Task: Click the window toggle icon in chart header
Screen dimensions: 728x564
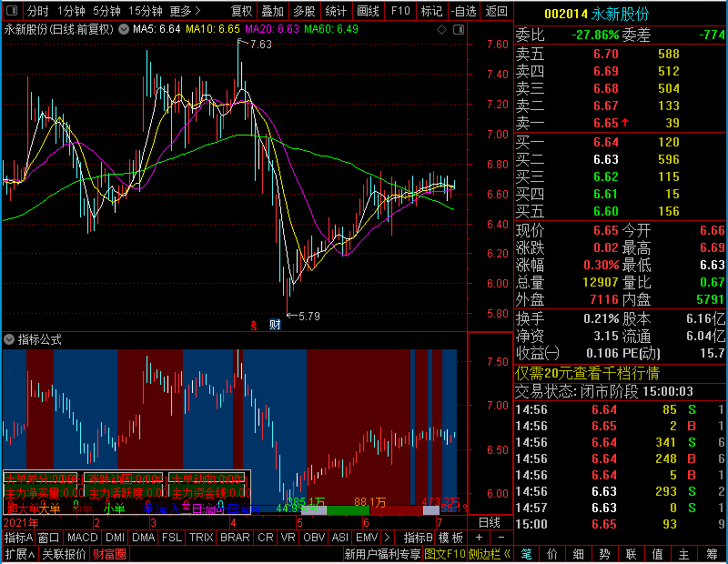Action: click(459, 30)
